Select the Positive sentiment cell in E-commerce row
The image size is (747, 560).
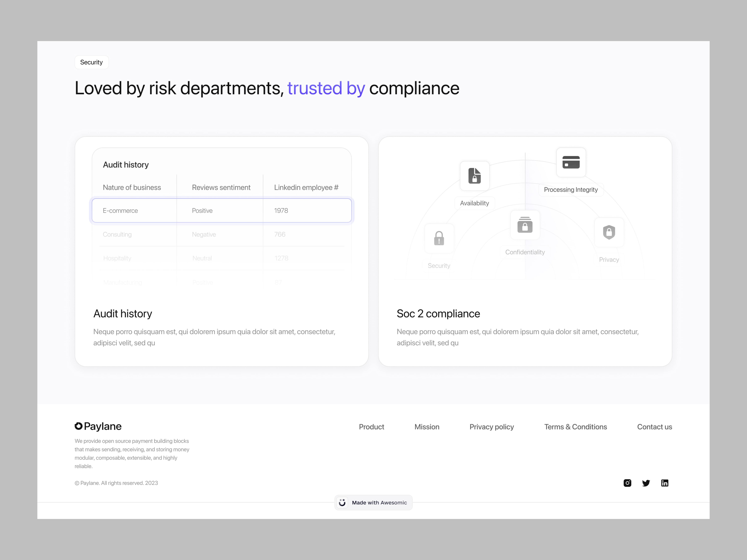click(220, 211)
